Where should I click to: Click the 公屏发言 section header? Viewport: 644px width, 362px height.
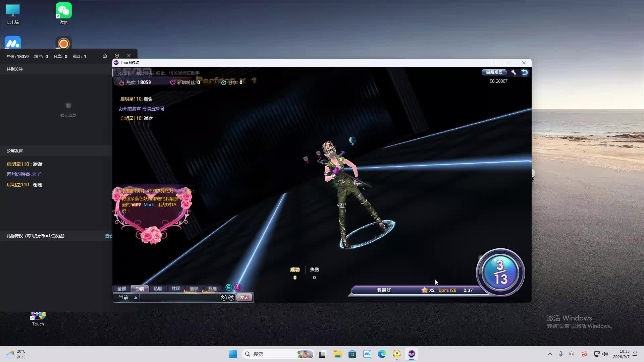15,150
